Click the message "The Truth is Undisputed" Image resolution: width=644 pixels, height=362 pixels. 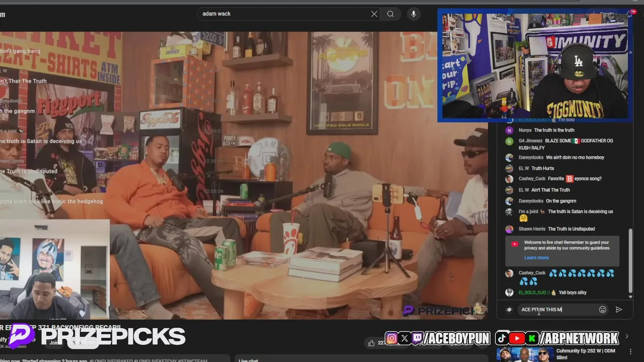(571, 229)
